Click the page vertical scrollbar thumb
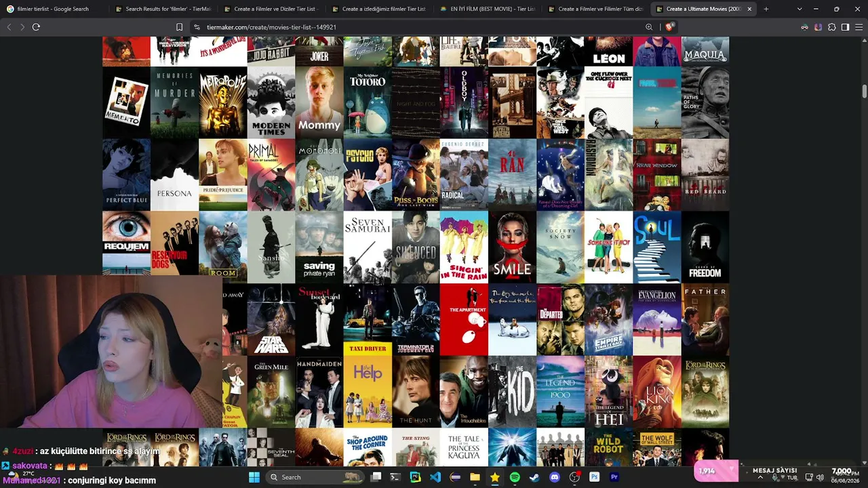 [865, 91]
